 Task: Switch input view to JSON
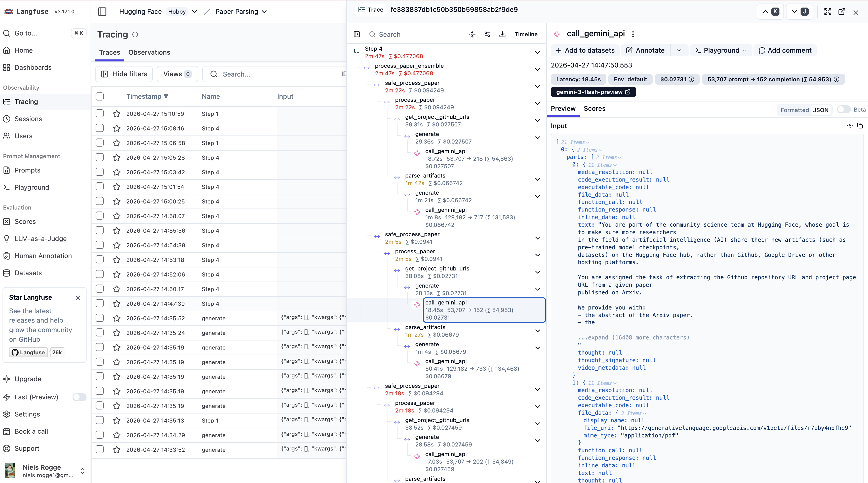pyautogui.click(x=820, y=110)
